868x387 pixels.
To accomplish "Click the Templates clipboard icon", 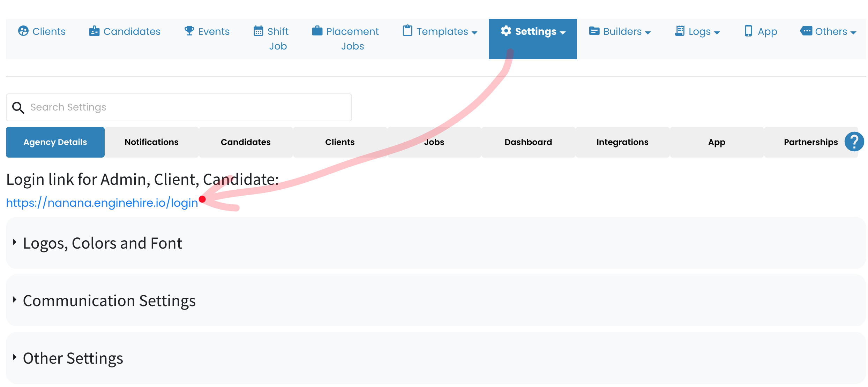I will click(x=407, y=31).
